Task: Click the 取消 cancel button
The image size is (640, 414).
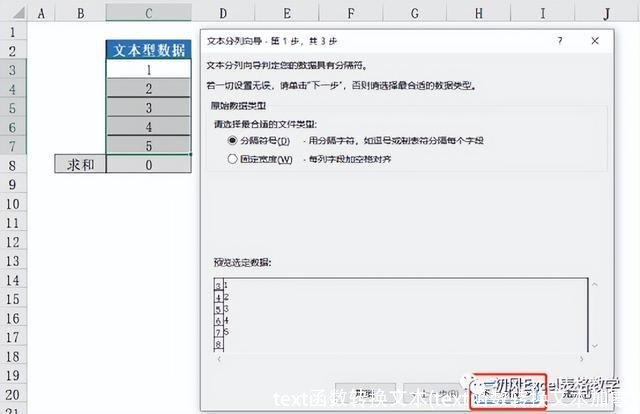Action: point(365,394)
